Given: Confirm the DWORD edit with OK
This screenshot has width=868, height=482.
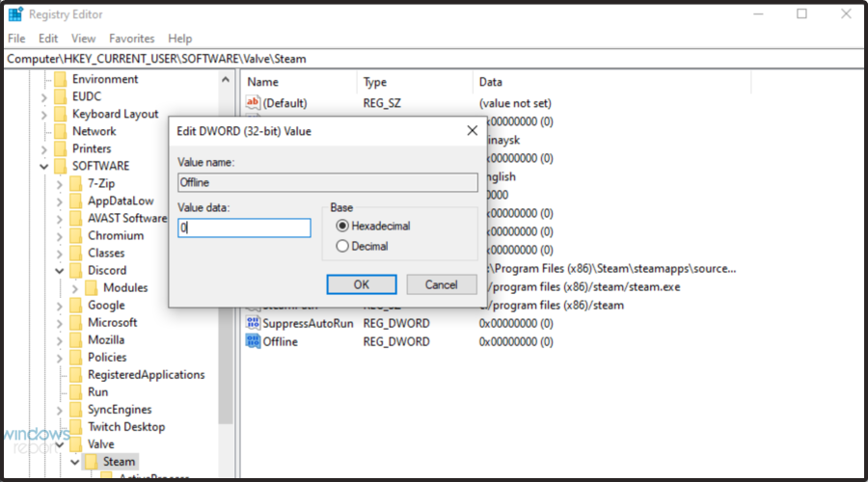Looking at the screenshot, I should pyautogui.click(x=362, y=284).
